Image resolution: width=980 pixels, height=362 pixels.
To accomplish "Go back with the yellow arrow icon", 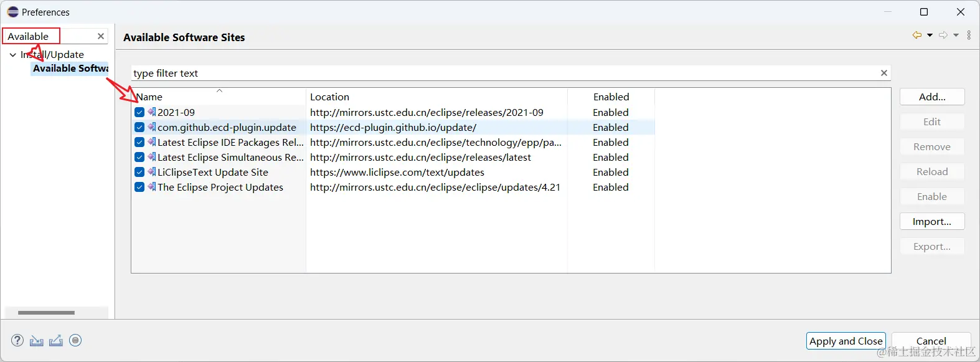I will click(x=917, y=35).
